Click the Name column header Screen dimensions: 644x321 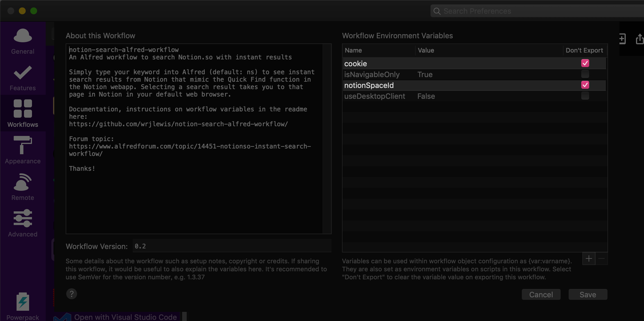(x=379, y=50)
